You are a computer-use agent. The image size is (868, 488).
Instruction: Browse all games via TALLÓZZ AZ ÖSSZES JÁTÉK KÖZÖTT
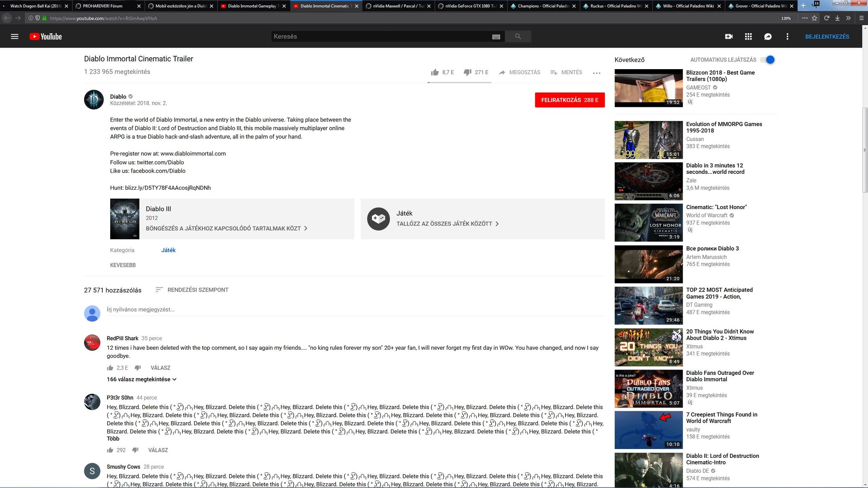point(448,224)
